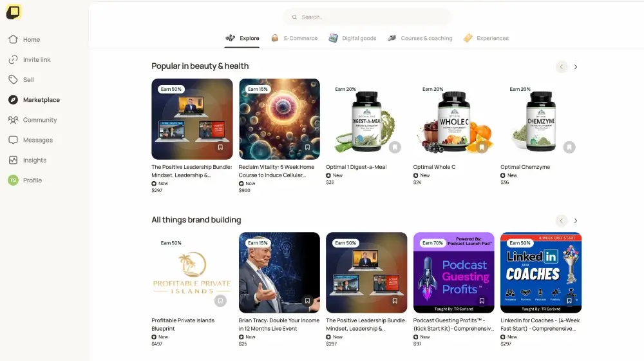Switch to the E-Commerce tab
This screenshot has height=361, width=644.
click(x=294, y=38)
